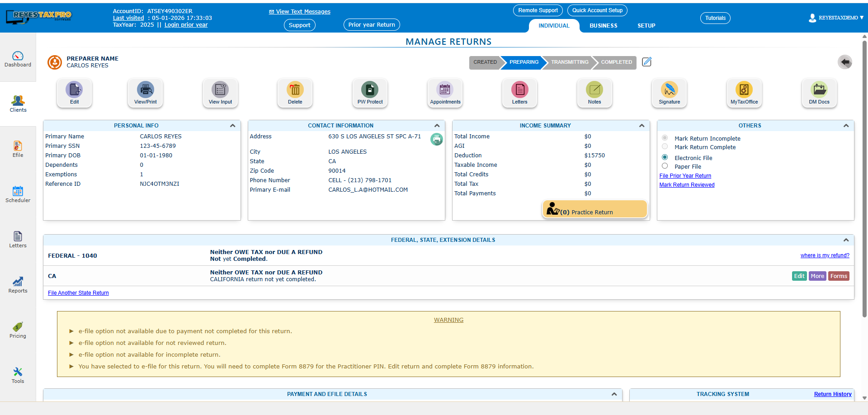
Task: Select Mark Return Complete radio
Action: coord(665,146)
